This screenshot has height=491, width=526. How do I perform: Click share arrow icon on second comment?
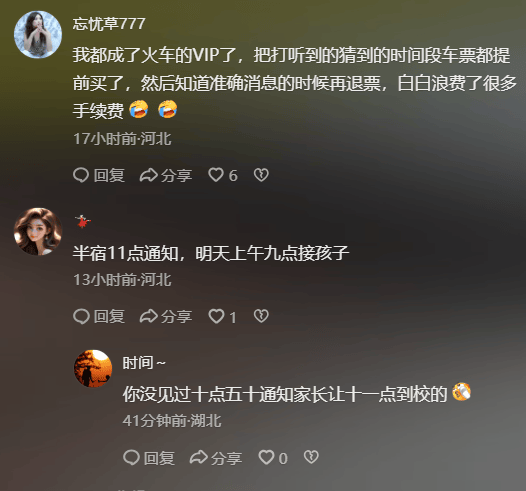(x=149, y=316)
